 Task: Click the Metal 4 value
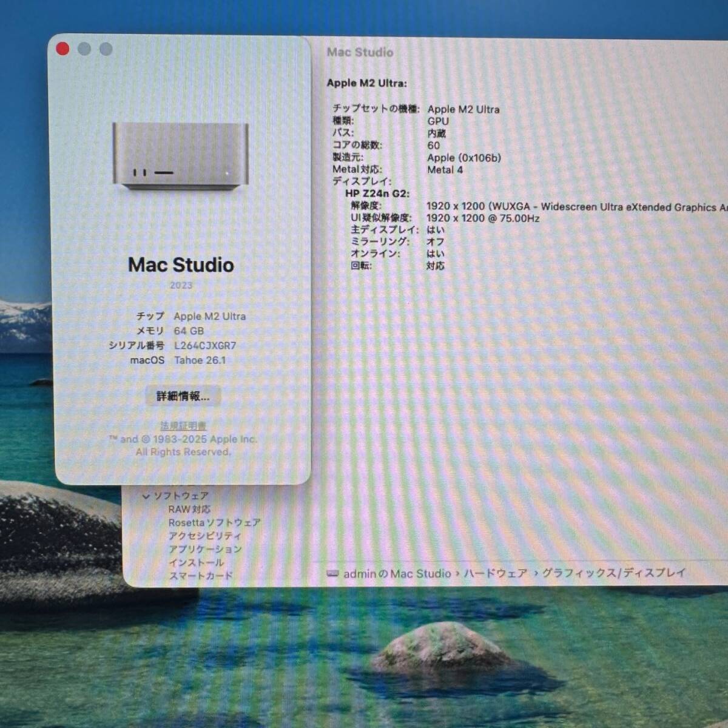pyautogui.click(x=445, y=170)
